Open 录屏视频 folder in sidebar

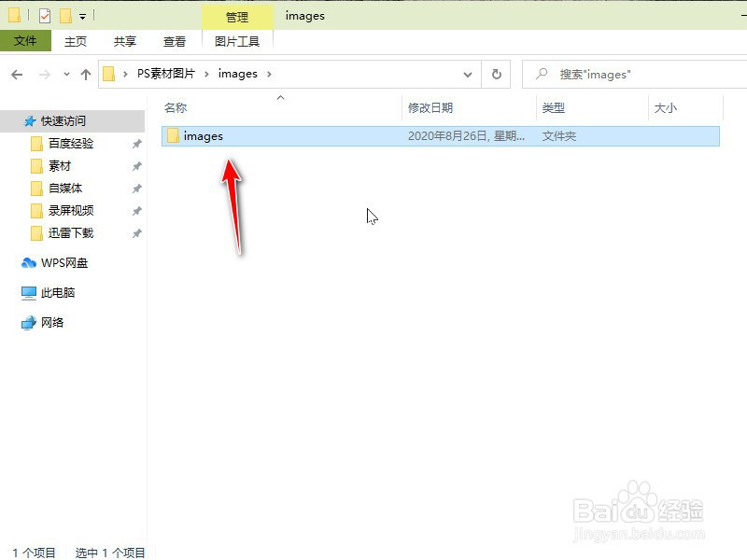(71, 211)
